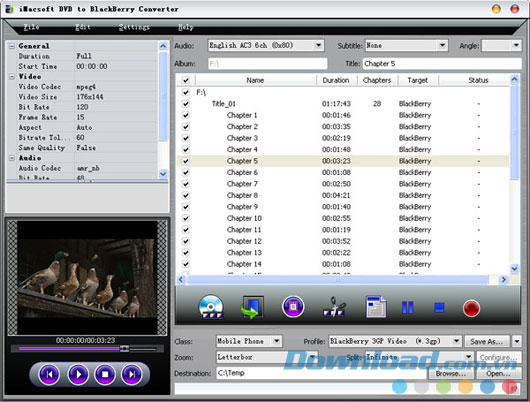Select the Chapter 3 row

343,138
